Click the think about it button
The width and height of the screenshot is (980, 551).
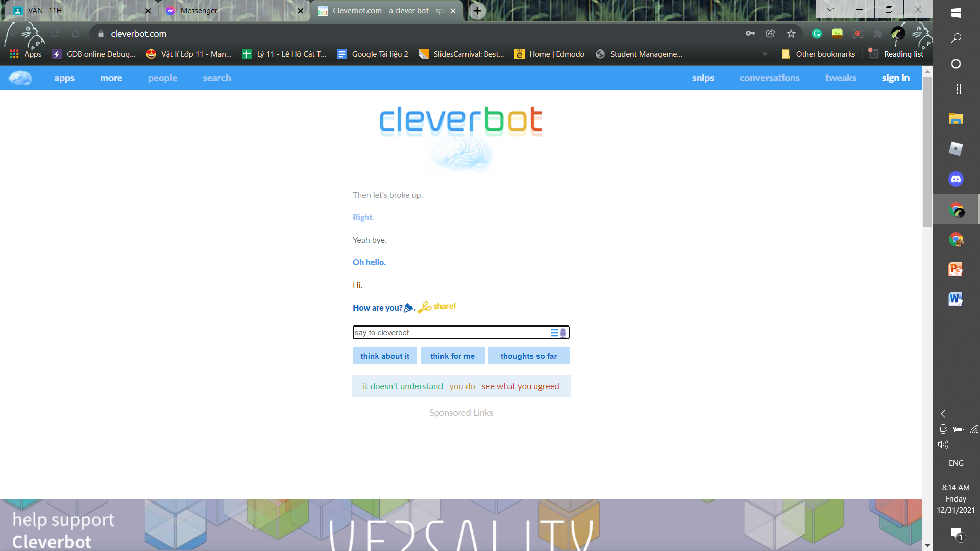click(x=385, y=356)
